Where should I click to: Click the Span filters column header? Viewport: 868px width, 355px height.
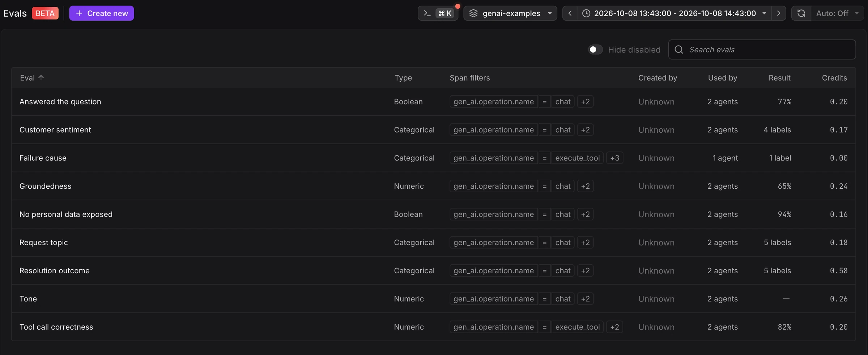click(470, 78)
